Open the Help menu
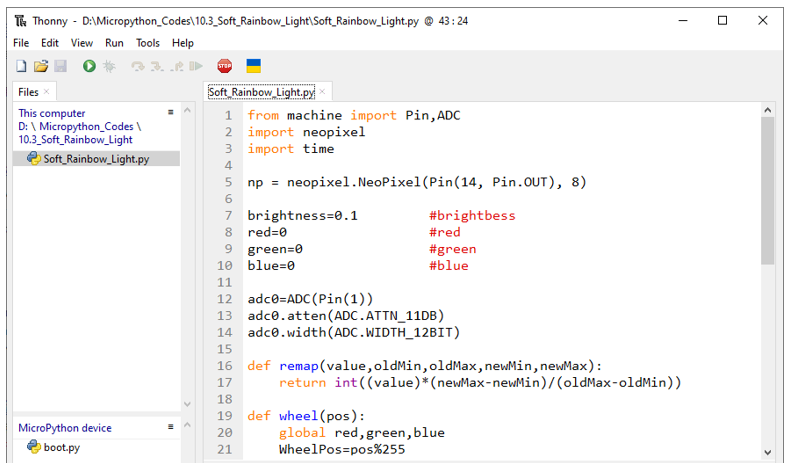 [183, 43]
